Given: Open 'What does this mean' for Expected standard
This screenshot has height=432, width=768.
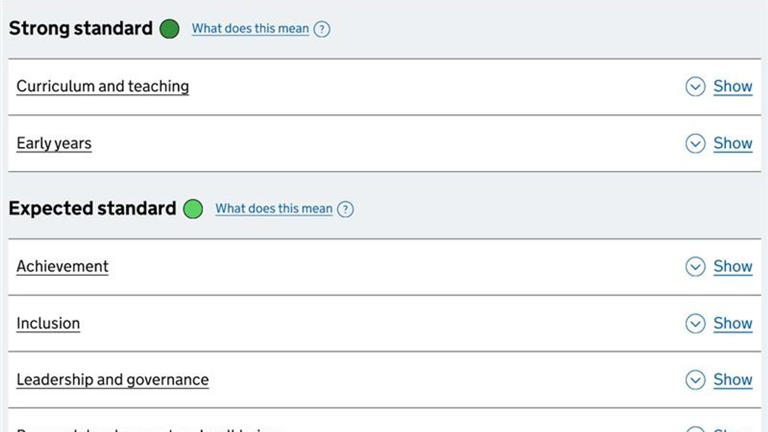Looking at the screenshot, I should 273,209.
